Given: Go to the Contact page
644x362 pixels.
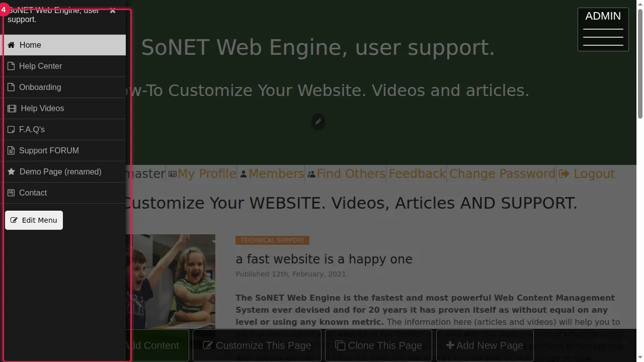Looking at the screenshot, I should pyautogui.click(x=63, y=193).
